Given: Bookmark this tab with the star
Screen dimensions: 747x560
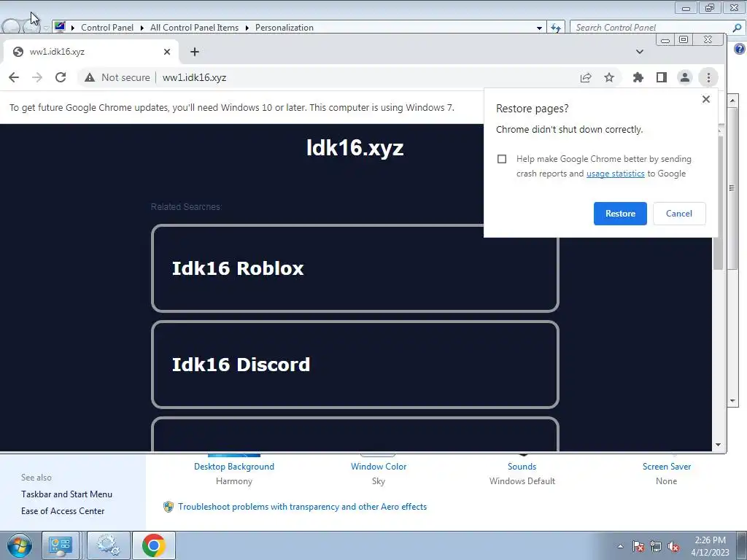Looking at the screenshot, I should click(x=609, y=77).
